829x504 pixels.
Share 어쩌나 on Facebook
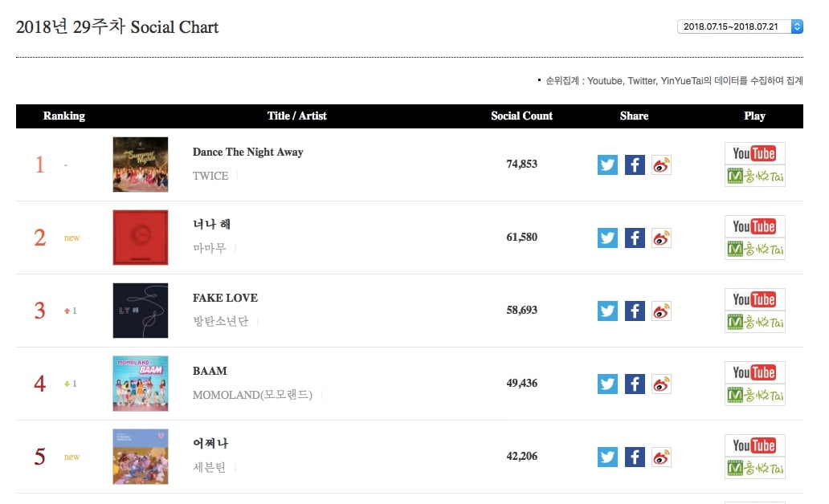coord(635,457)
